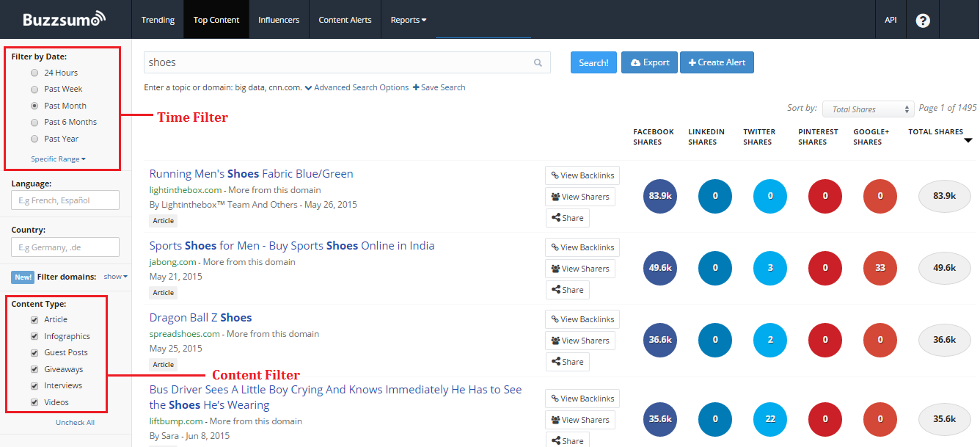Open the Running Men's Shoes Fabric Blue/Green title
Image resolution: width=980 pixels, height=447 pixels.
[x=251, y=174]
